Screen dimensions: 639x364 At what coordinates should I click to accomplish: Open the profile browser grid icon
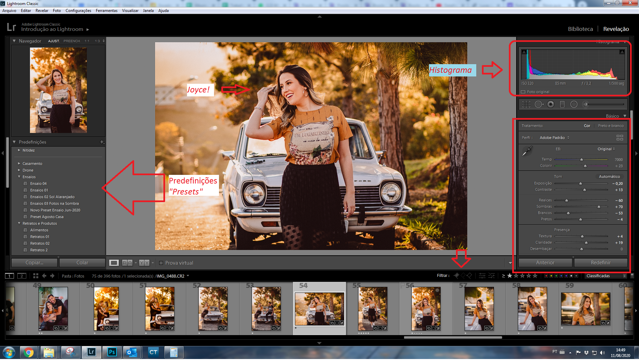[x=619, y=138]
